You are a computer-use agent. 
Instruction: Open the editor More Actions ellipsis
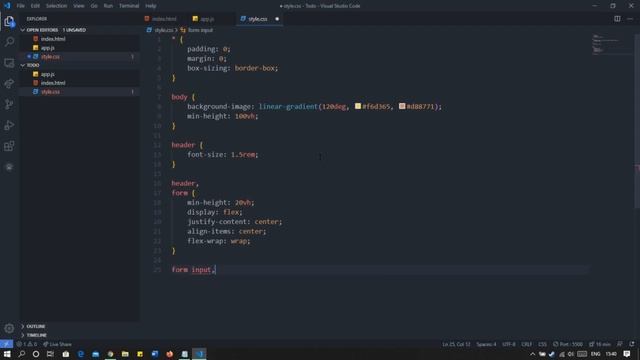pos(630,19)
